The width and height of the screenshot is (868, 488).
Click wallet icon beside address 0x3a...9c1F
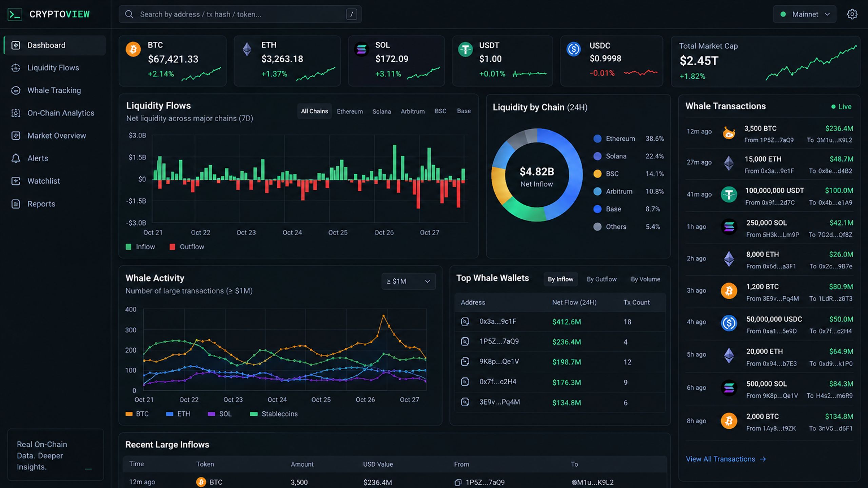[465, 322]
